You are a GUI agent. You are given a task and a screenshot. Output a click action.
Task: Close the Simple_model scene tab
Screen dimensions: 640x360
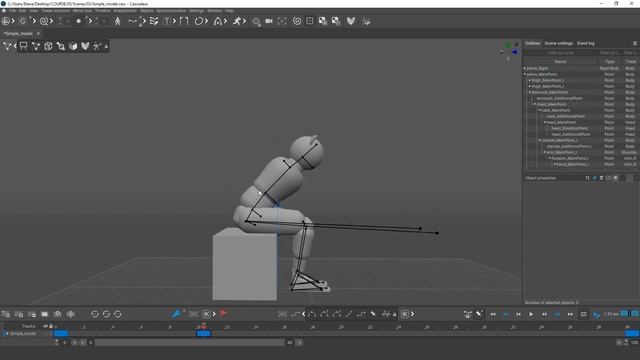point(38,33)
